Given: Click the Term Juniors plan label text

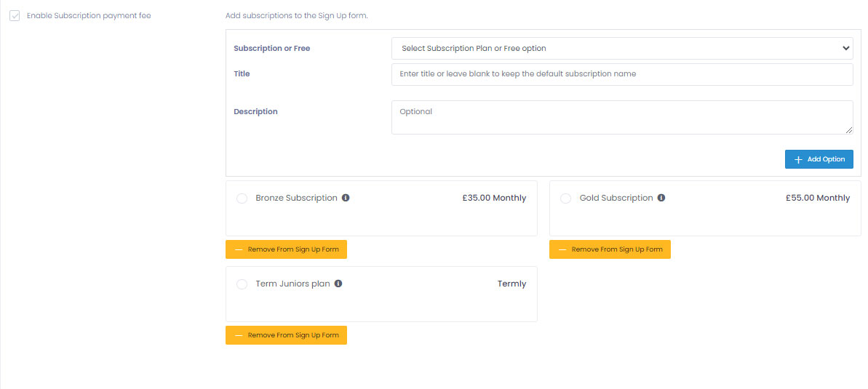Looking at the screenshot, I should click(292, 284).
